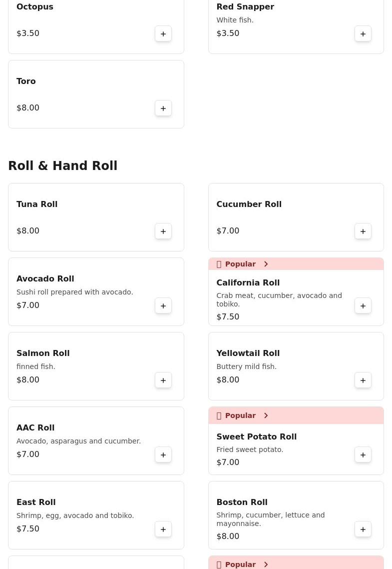The image size is (392, 569).
Task: Open Sweet Potato Roll item title
Action: [256, 437]
